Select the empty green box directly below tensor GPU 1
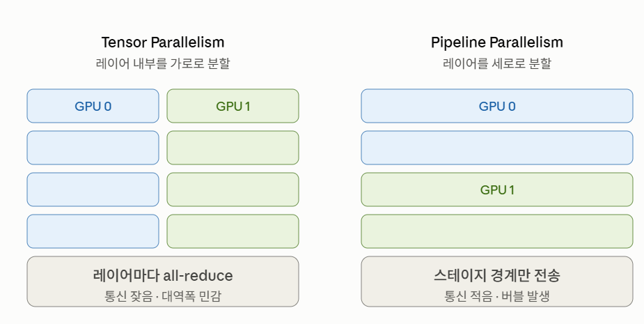Image resolution: width=644 pixels, height=324 pixels. click(x=233, y=148)
